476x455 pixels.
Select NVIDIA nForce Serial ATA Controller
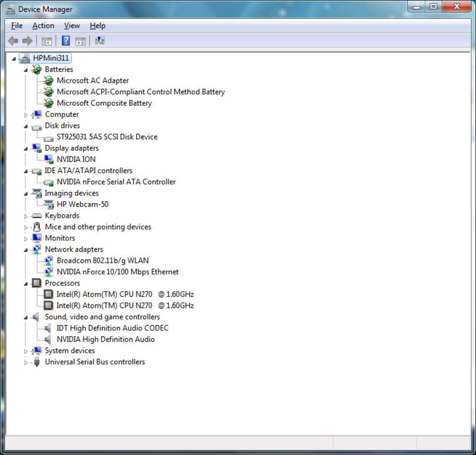(x=116, y=182)
